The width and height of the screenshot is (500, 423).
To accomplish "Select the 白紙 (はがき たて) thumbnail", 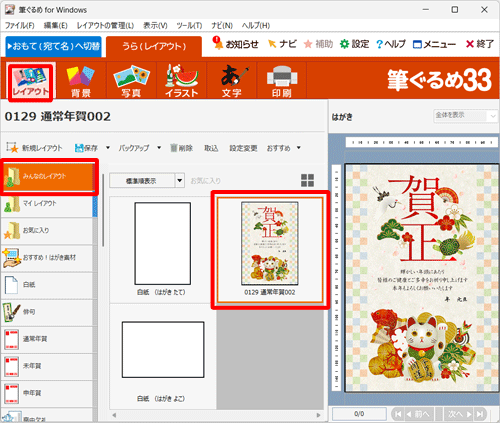I will tap(163, 249).
